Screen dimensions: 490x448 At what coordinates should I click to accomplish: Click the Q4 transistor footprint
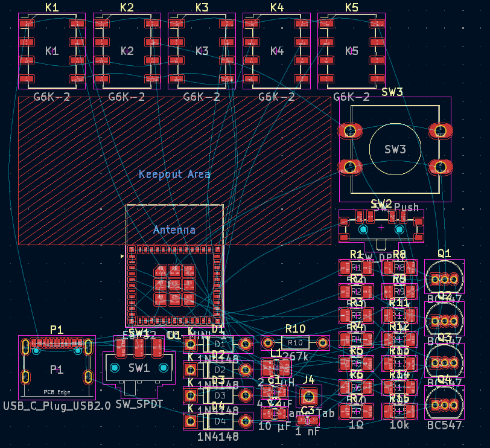(x=444, y=403)
